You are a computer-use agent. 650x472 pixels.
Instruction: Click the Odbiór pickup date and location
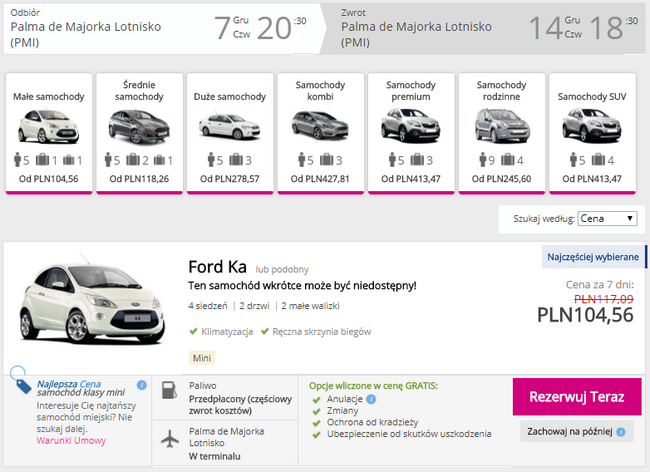[x=160, y=27]
